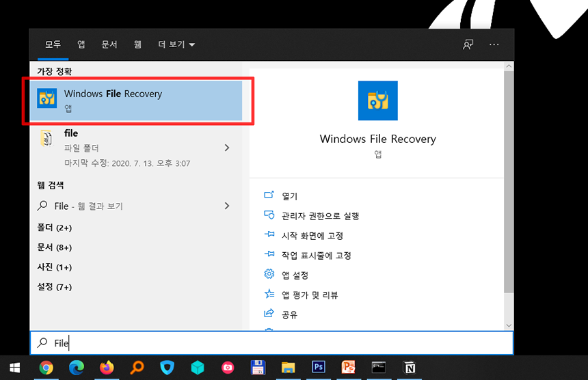Image resolution: width=588 pixels, height=380 pixels.
Task: Click the gear icon for 앱 설정
Action: [269, 274]
